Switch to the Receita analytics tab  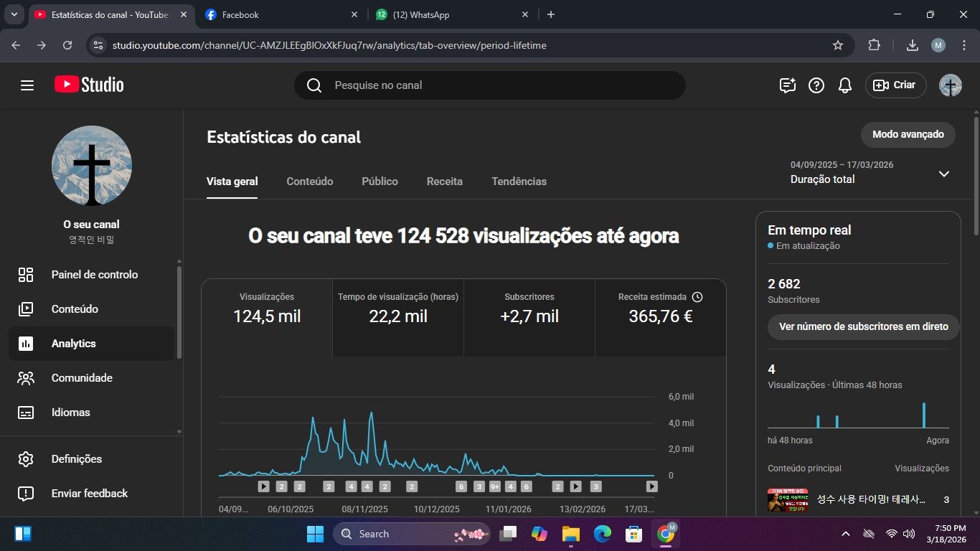(444, 182)
